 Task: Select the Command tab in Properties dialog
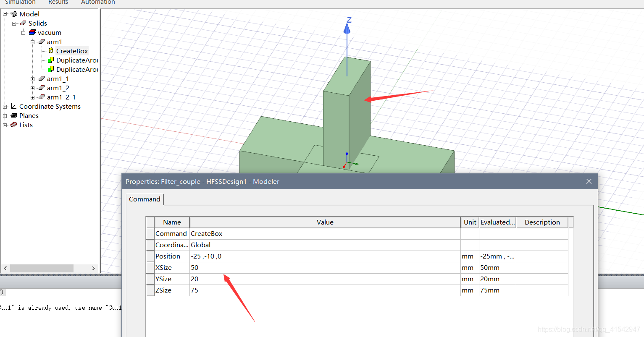pos(145,199)
